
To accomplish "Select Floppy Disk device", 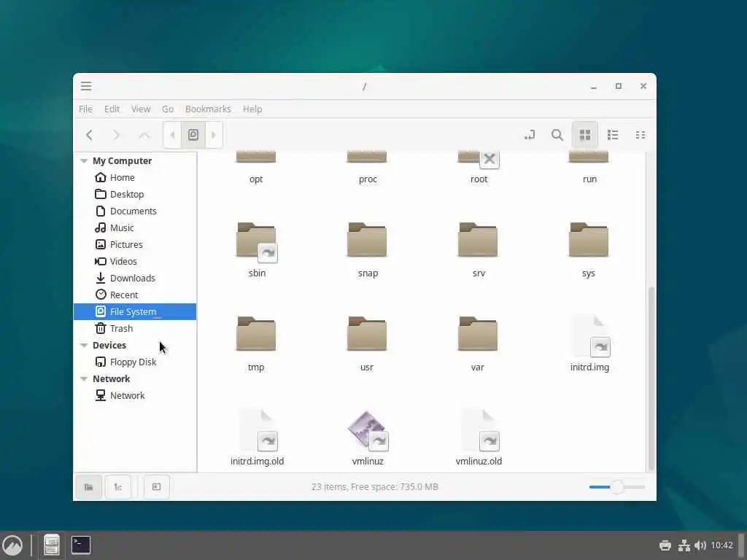I will click(x=135, y=362).
